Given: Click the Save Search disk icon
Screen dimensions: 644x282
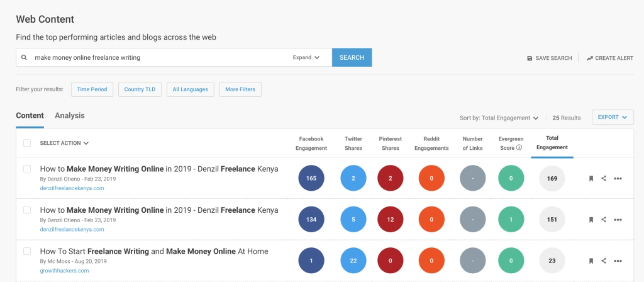Looking at the screenshot, I should (530, 58).
